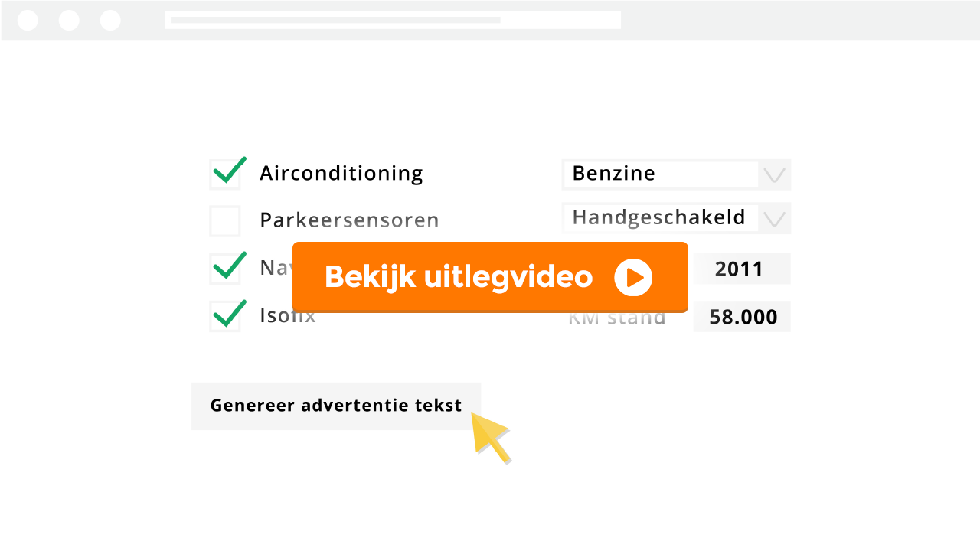The width and height of the screenshot is (980, 551).
Task: Toggle the Isofix checkbox off
Action: pyautogui.click(x=225, y=316)
